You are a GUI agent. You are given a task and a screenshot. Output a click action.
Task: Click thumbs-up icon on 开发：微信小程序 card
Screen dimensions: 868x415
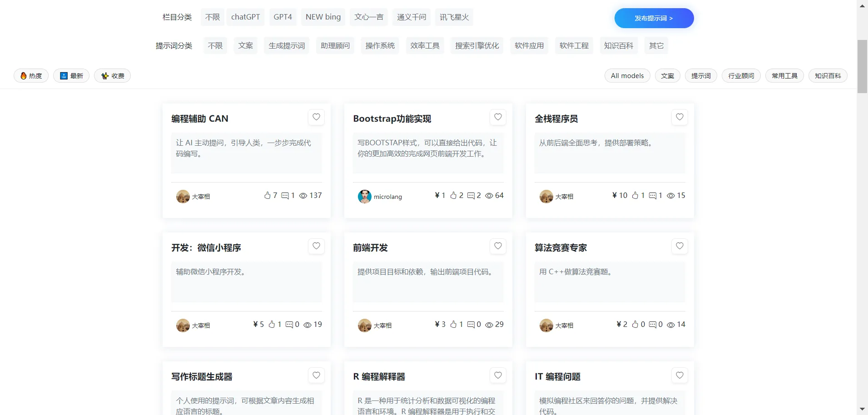pos(272,325)
